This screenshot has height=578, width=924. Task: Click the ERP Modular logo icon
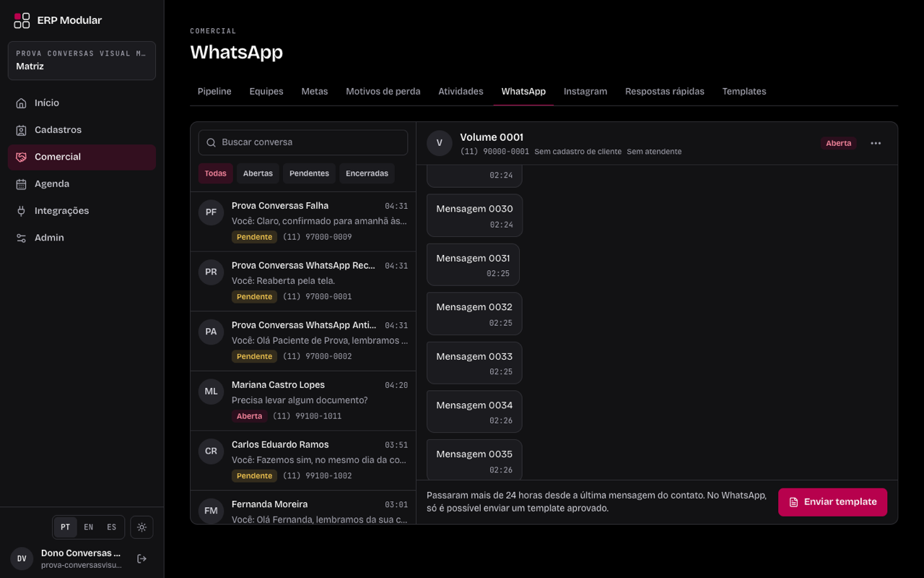pos(22,20)
